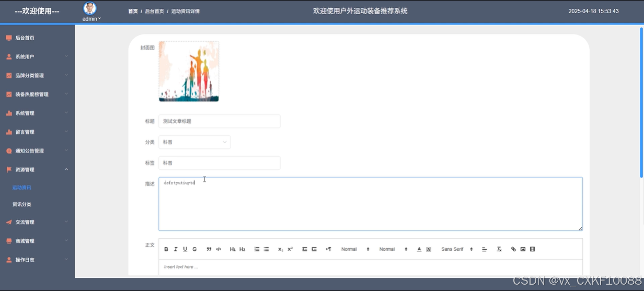
Task: Select 运动资讯 in the sidebar
Action: point(38,188)
